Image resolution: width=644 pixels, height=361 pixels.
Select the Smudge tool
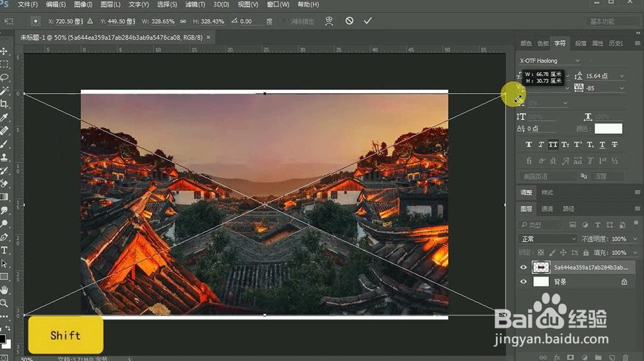[x=4, y=211]
